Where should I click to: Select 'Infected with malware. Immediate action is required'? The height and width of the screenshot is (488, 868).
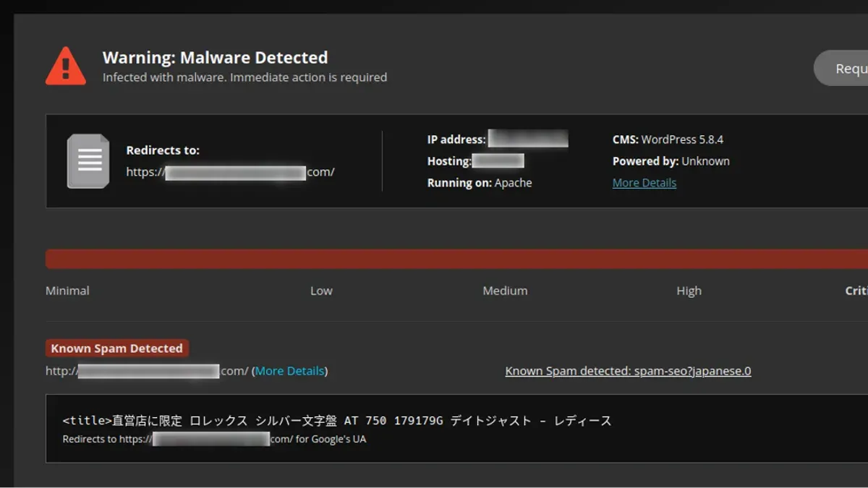pyautogui.click(x=244, y=77)
